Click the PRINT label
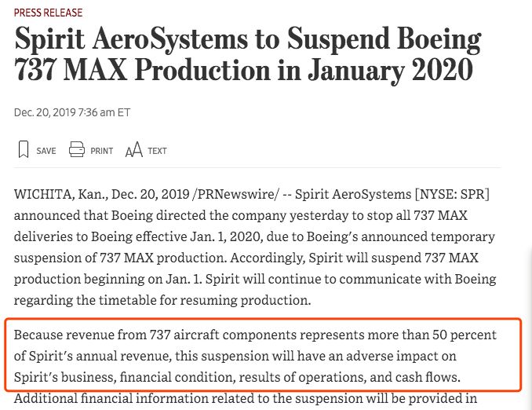The width and height of the screenshot is (532, 410). (x=102, y=151)
